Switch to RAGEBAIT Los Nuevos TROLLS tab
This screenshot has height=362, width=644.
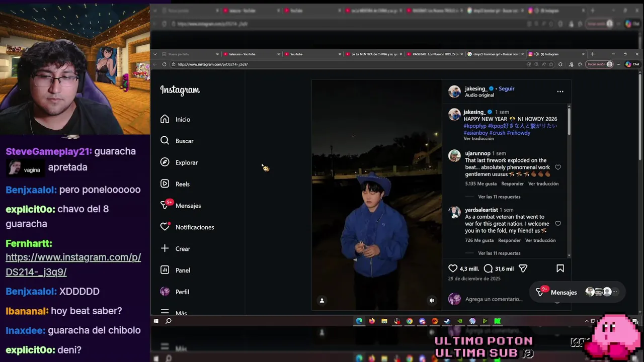pos(434,54)
